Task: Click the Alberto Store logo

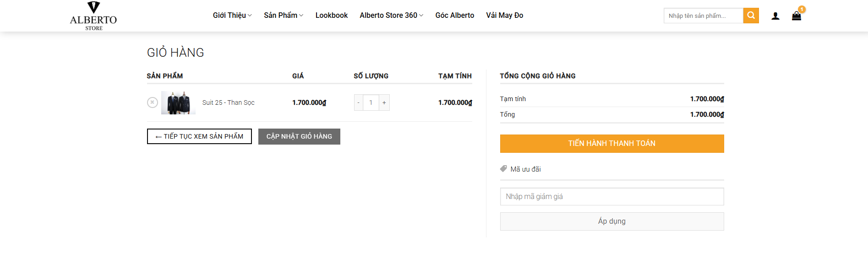Action: point(93,16)
